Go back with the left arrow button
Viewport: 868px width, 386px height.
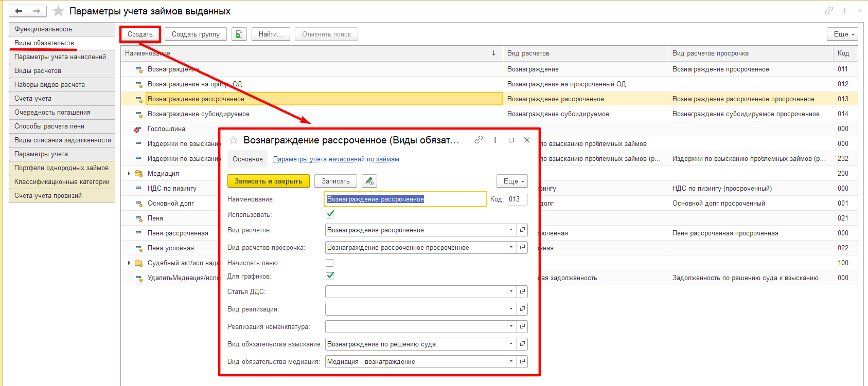(x=19, y=11)
